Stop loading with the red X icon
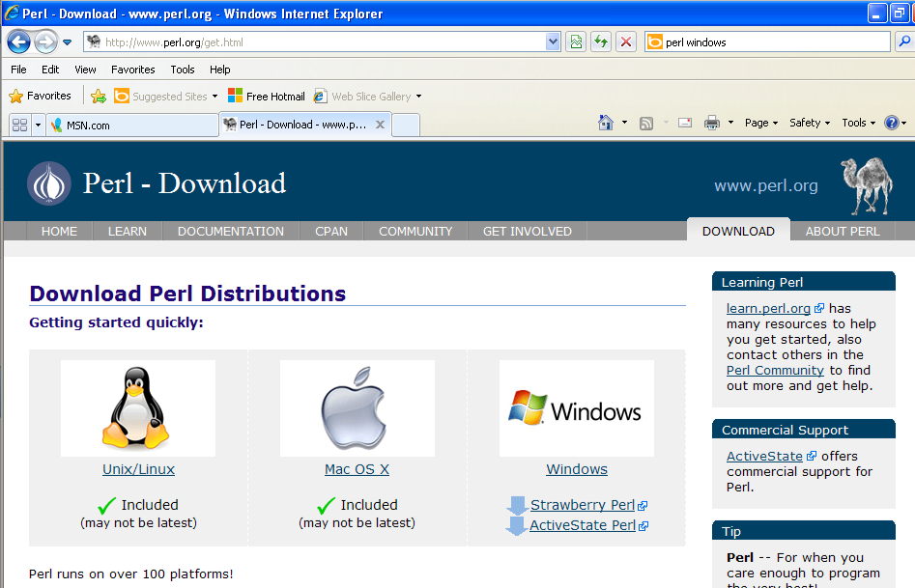 pyautogui.click(x=626, y=42)
